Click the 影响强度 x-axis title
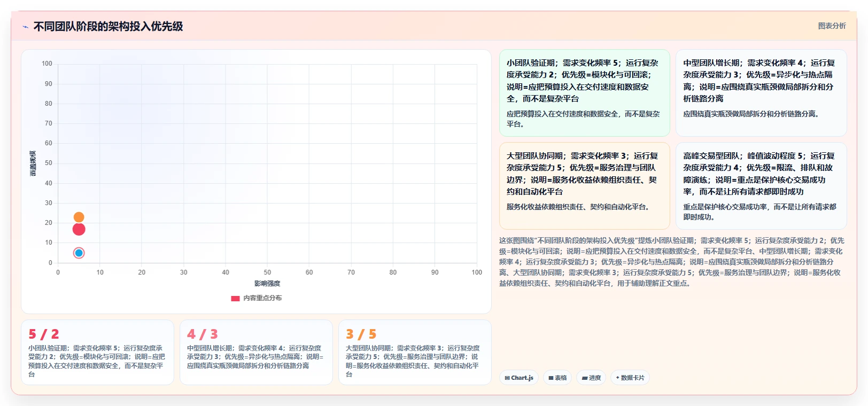The image size is (868, 406). pyautogui.click(x=267, y=284)
